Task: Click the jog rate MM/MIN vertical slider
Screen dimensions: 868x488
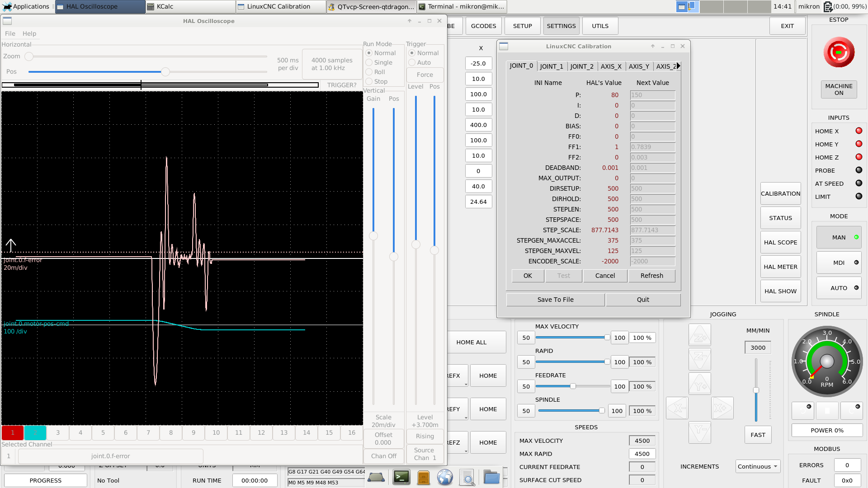Action: coord(756,390)
